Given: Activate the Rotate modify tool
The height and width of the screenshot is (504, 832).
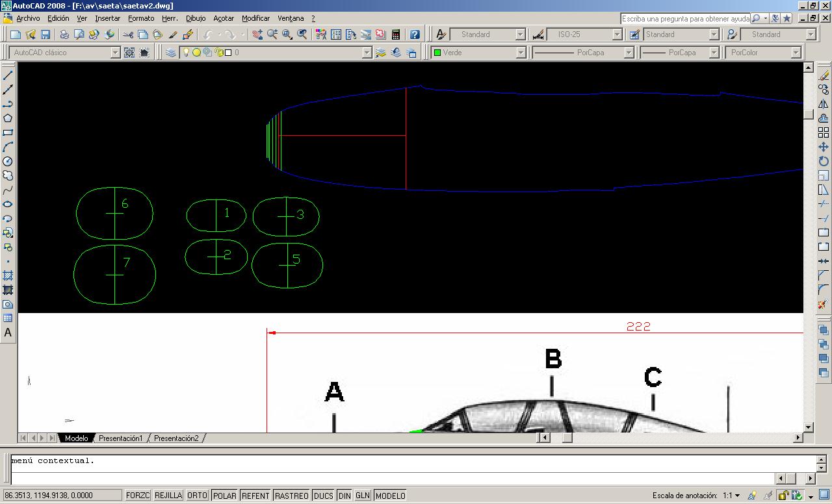Looking at the screenshot, I should [x=824, y=161].
